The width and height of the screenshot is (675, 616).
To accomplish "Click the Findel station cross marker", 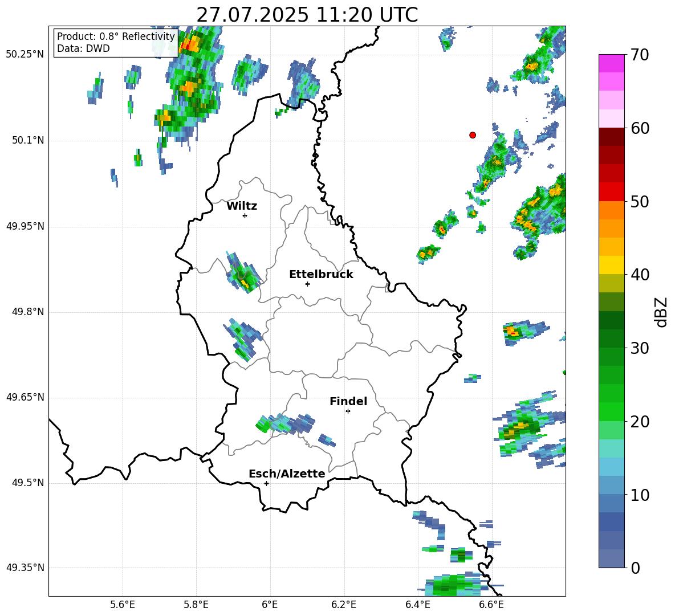I will click(x=348, y=411).
